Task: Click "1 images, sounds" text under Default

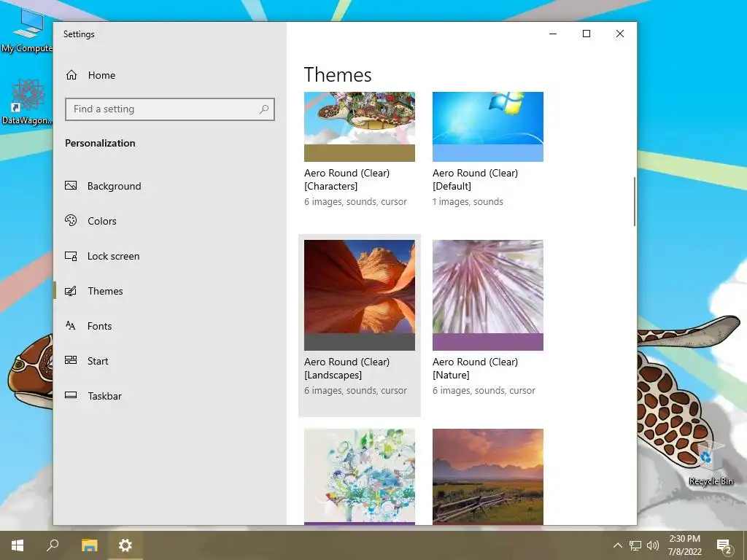Action: point(468,202)
